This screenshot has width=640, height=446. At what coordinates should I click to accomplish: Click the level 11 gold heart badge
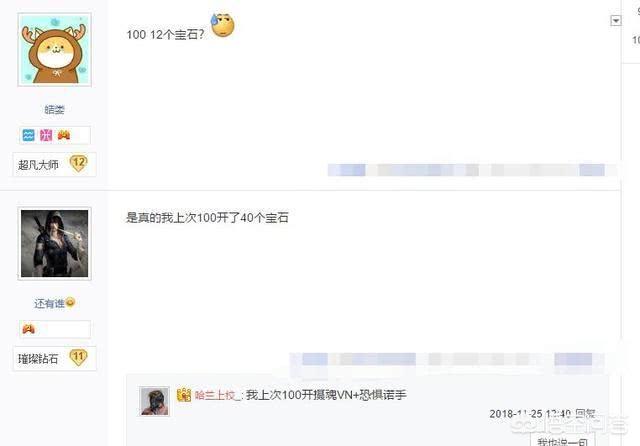(78, 357)
